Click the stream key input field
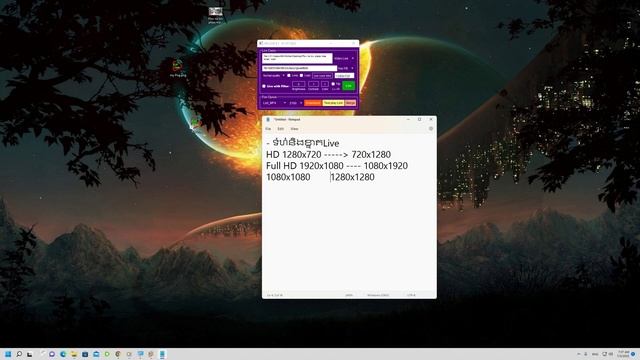 [300, 68]
